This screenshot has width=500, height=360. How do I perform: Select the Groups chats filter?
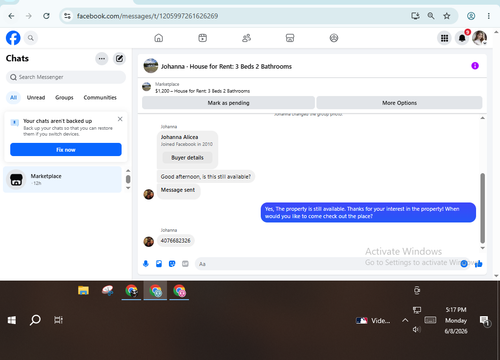click(x=64, y=97)
